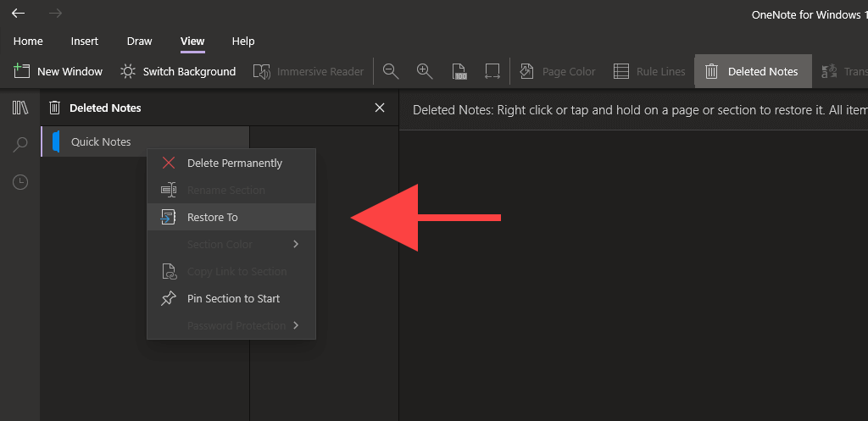Switch to the Insert tab
The height and width of the screenshot is (421, 868).
(x=85, y=42)
